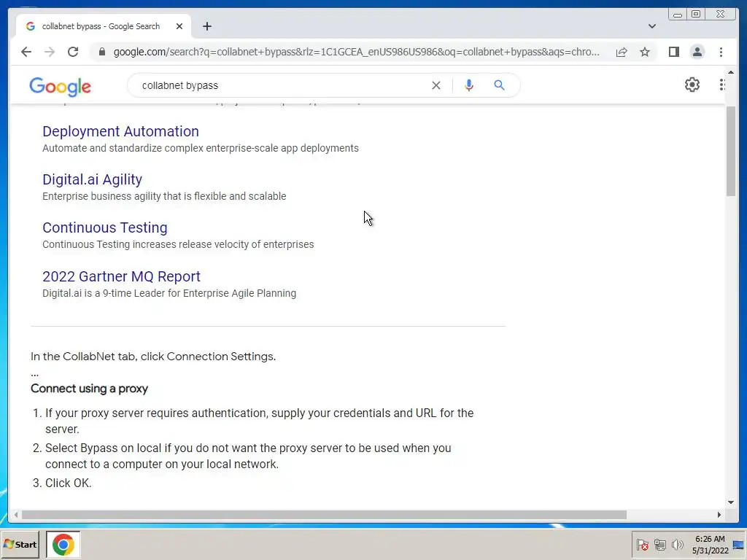Bookmark this page with the star
The image size is (747, 560).
[x=645, y=52]
